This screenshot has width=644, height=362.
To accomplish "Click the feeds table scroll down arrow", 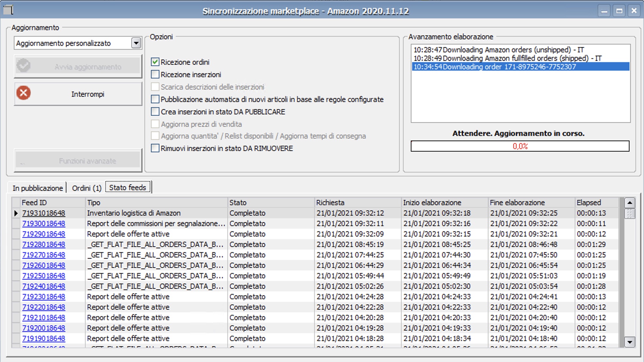I will (630, 342).
